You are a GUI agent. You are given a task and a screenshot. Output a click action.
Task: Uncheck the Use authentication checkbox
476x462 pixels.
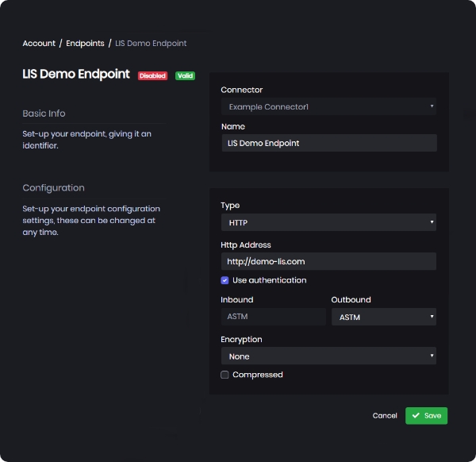tap(225, 280)
